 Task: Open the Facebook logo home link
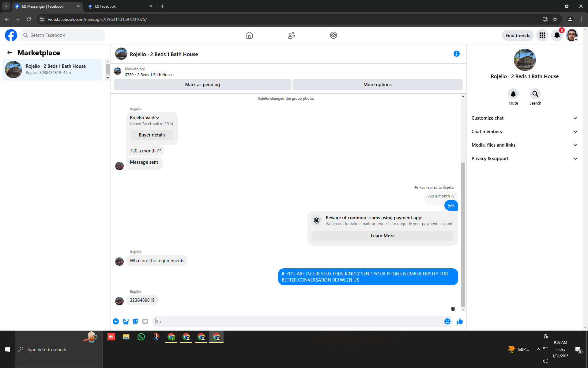click(x=11, y=35)
